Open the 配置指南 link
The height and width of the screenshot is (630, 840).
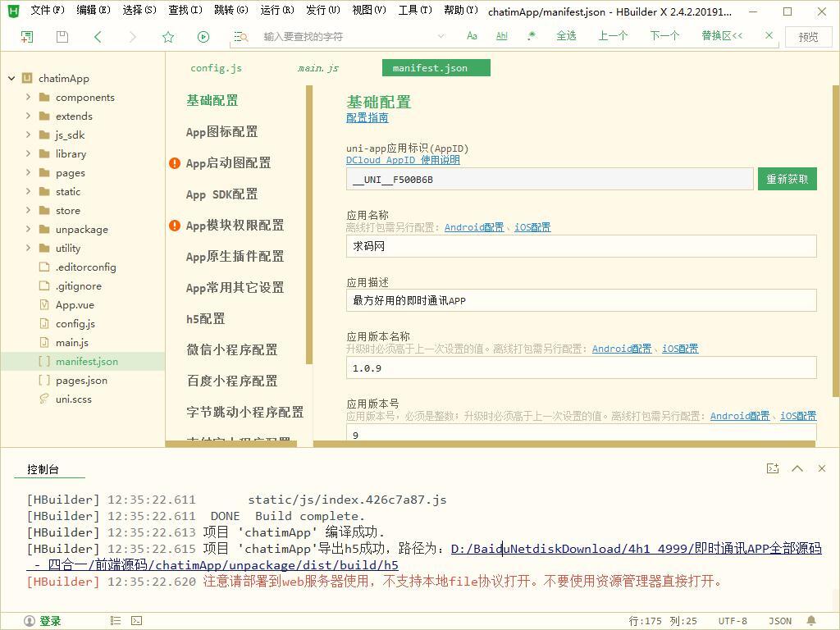click(x=367, y=118)
